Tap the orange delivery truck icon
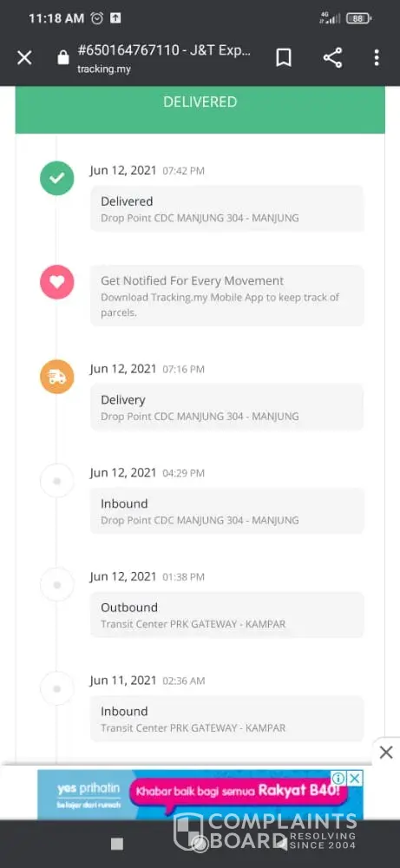This screenshot has width=400, height=868. click(x=56, y=377)
